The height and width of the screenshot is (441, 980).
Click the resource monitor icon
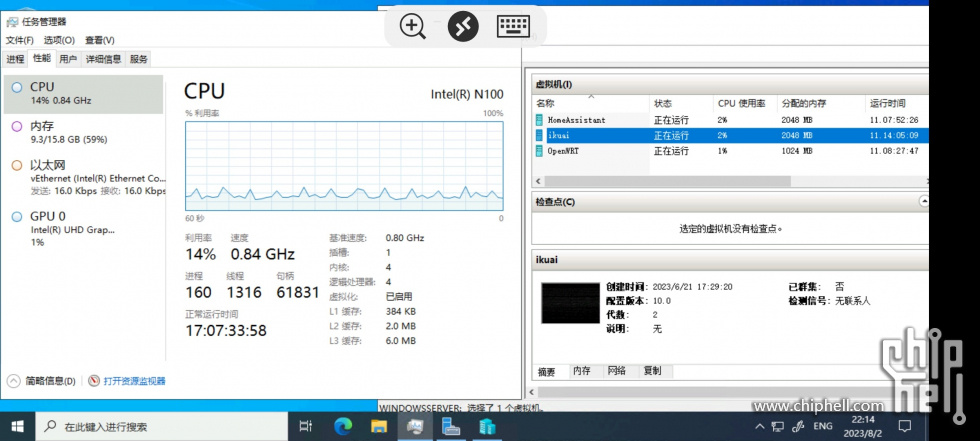tap(94, 380)
